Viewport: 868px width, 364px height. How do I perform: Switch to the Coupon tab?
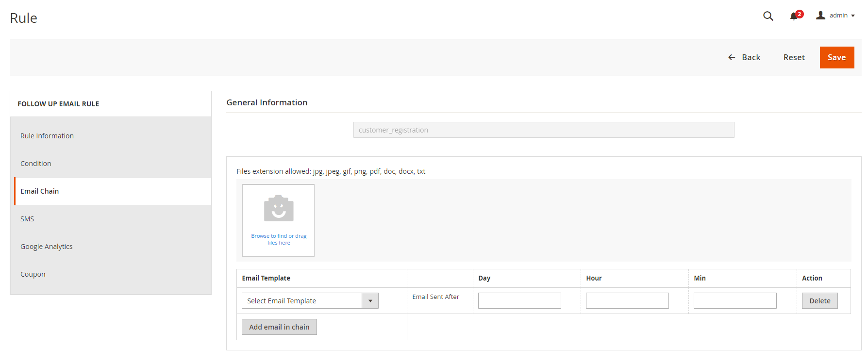tap(33, 274)
